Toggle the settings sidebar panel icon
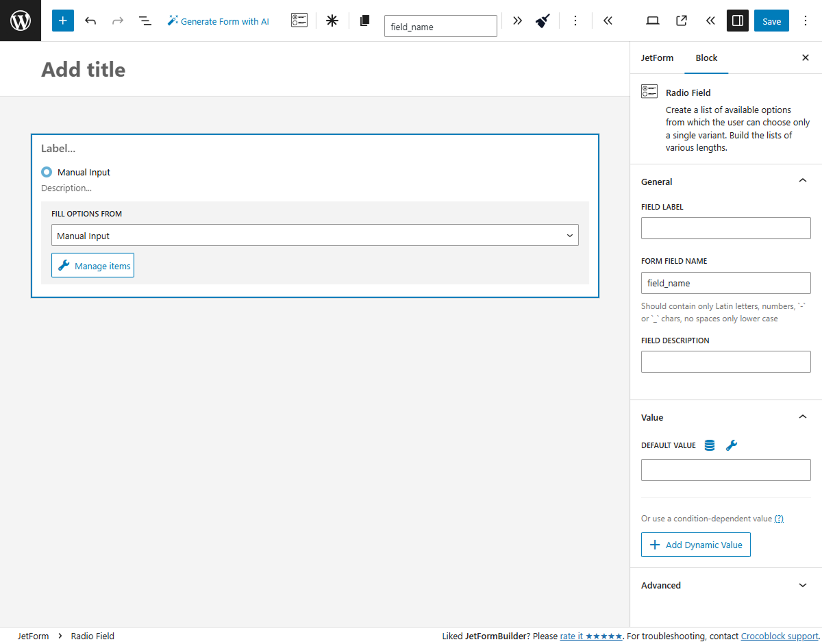The height and width of the screenshot is (644, 822). click(738, 21)
